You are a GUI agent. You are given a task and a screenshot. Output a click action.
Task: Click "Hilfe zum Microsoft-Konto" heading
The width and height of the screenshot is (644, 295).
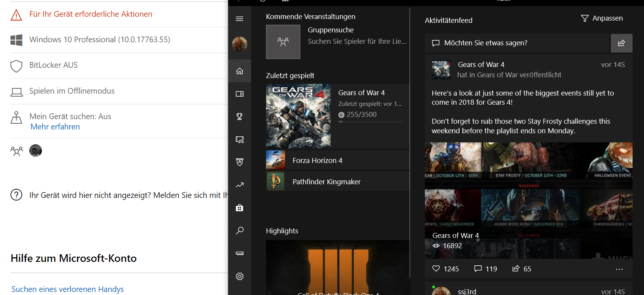74,258
